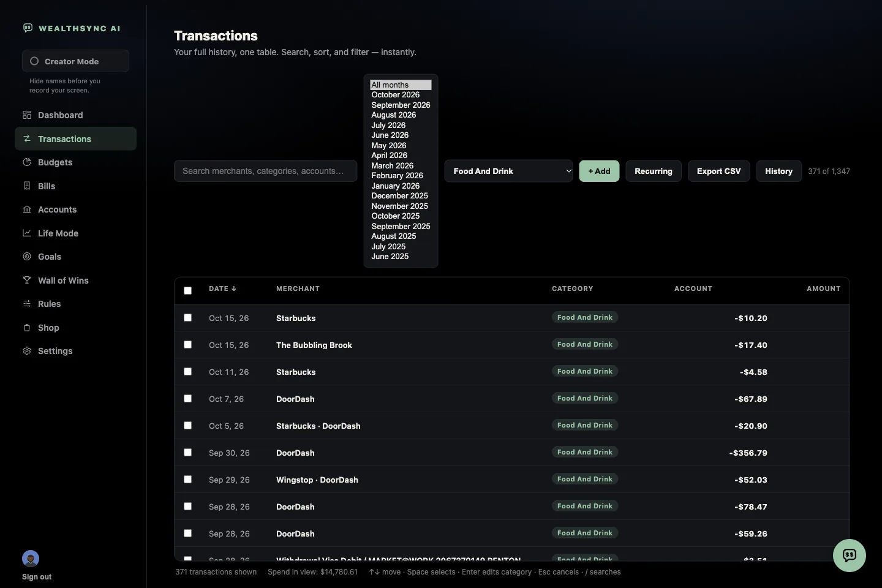Click the Dashboard grid icon

(x=27, y=115)
